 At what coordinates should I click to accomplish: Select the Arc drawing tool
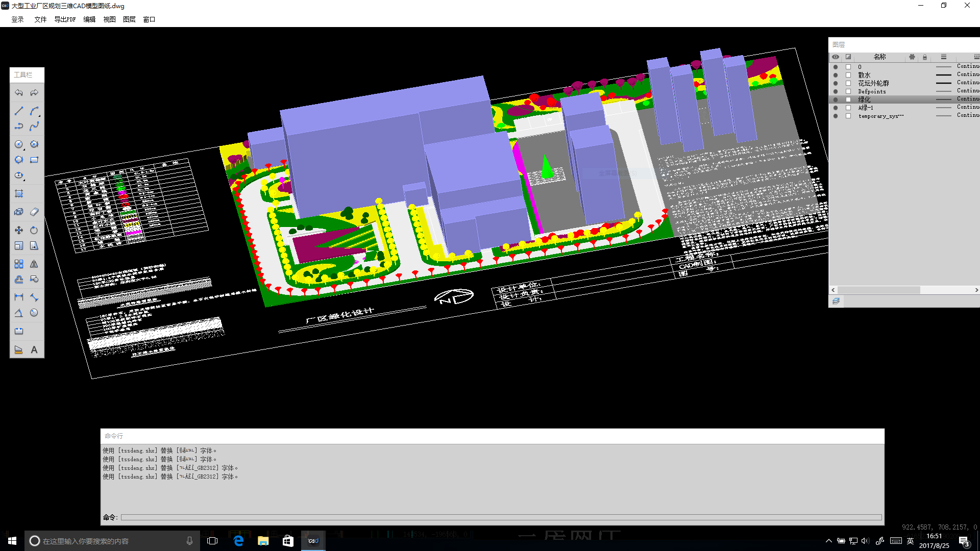pyautogui.click(x=34, y=111)
